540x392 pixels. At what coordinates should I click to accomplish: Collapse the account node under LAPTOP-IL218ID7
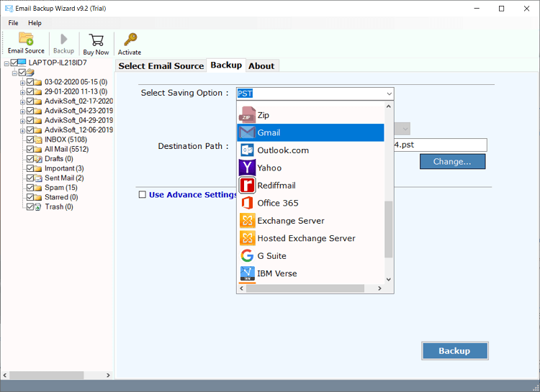click(14, 73)
